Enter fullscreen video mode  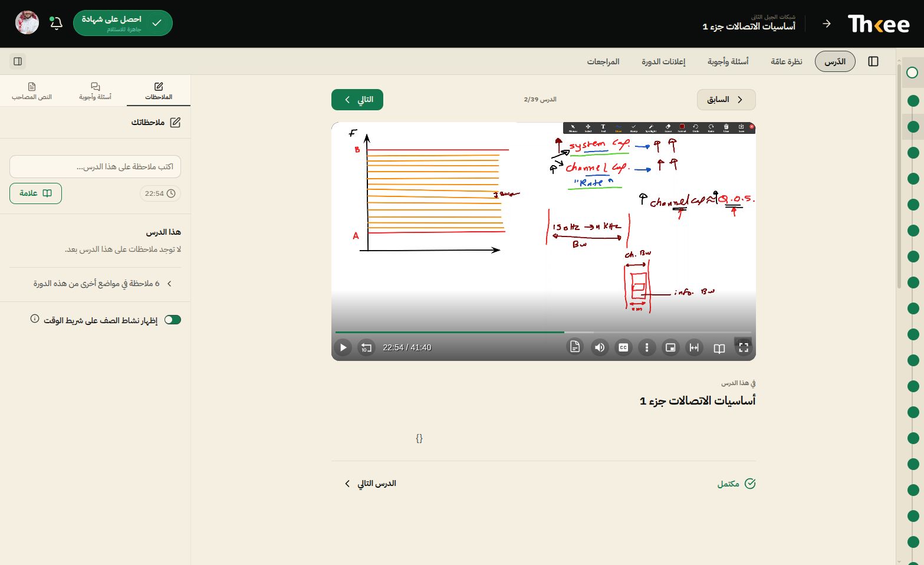[x=744, y=347]
